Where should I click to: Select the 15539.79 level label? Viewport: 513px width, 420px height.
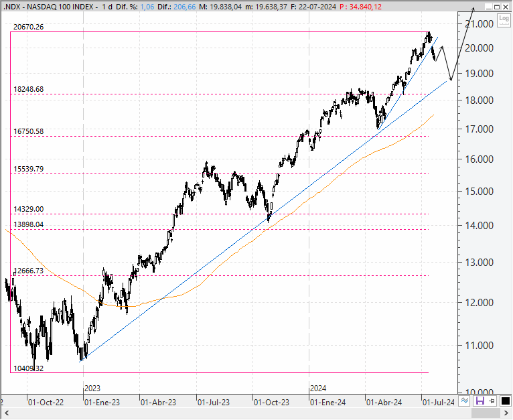coord(29,169)
